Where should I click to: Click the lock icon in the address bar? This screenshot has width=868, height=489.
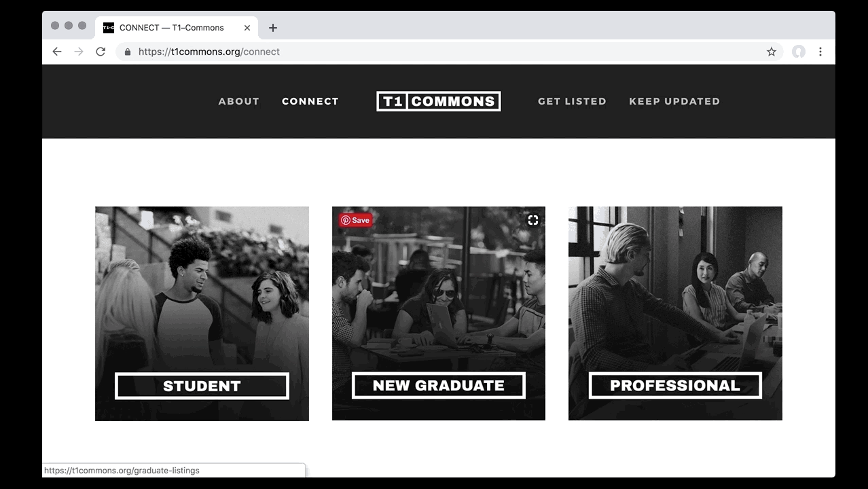coord(127,52)
